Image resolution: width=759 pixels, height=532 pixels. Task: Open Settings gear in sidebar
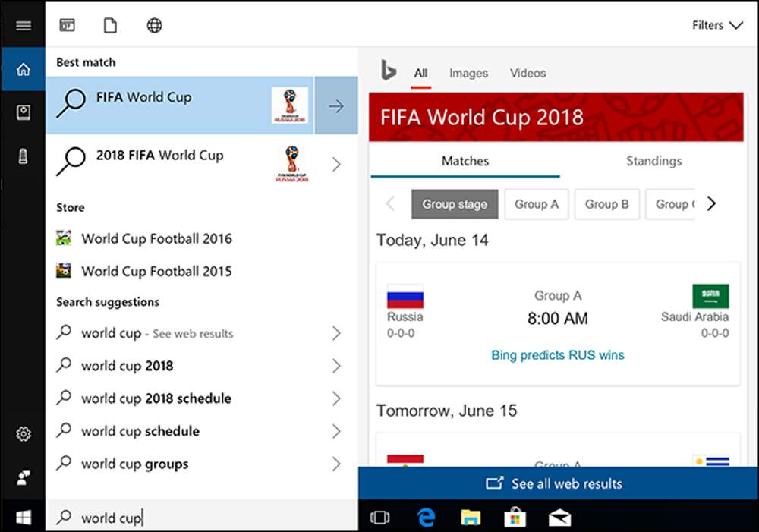tap(23, 434)
